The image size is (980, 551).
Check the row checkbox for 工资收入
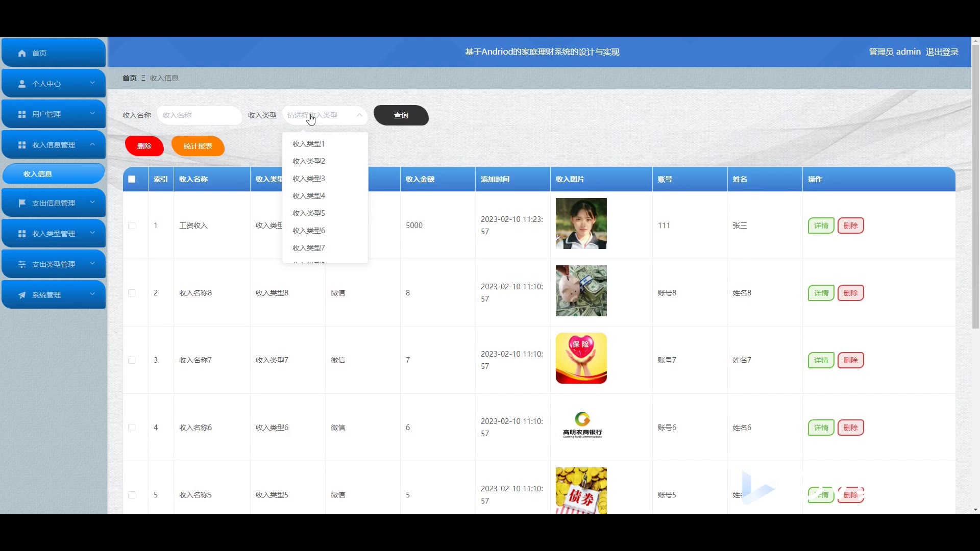click(x=132, y=226)
